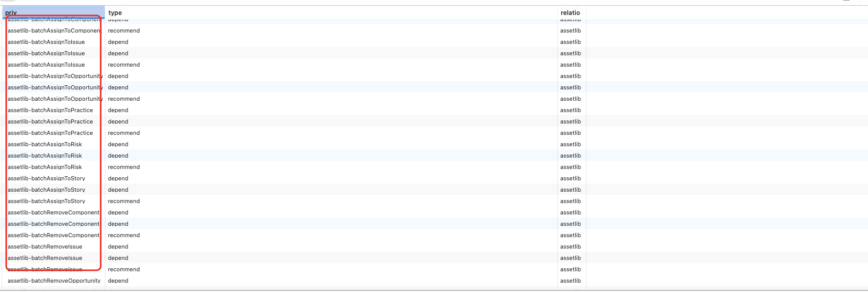The width and height of the screenshot is (868, 293).
Task: Click recommend in the batchAssignToRisk row
Action: pyautogui.click(x=124, y=167)
